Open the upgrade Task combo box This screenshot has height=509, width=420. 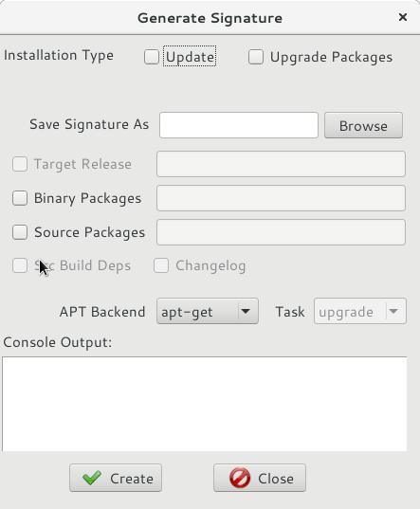(360, 311)
